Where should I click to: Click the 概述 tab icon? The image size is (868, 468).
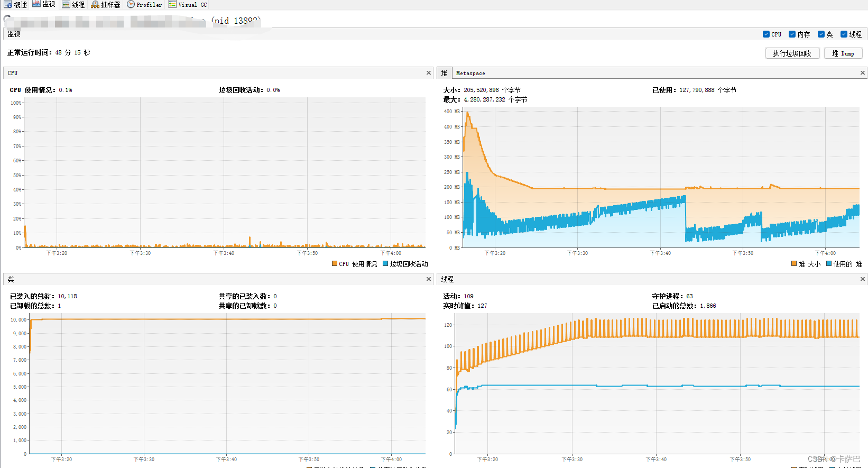8,4
